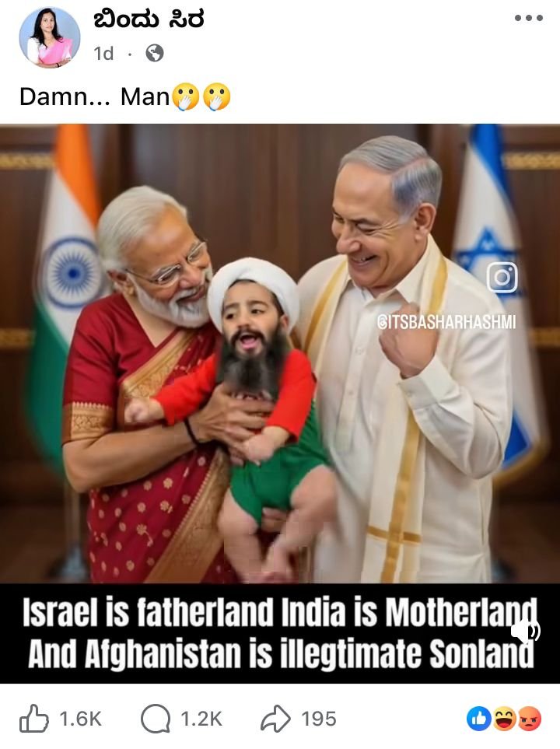
Task: Open the 1.2K comments count
Action: pos(201,719)
